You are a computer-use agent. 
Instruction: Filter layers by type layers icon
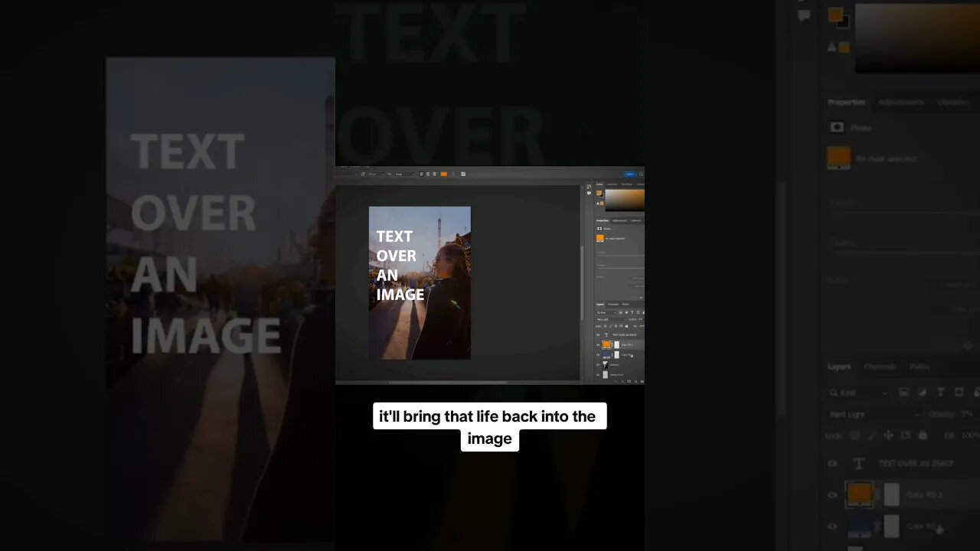click(632, 312)
